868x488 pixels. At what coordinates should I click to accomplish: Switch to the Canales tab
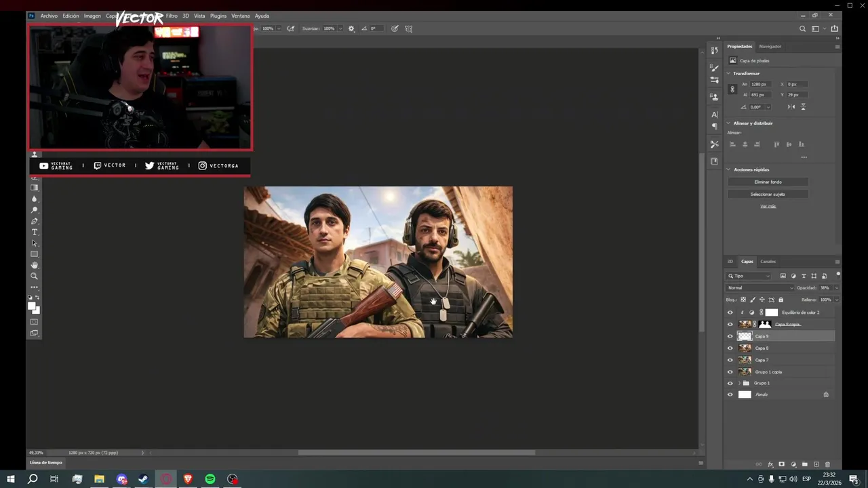coord(768,262)
